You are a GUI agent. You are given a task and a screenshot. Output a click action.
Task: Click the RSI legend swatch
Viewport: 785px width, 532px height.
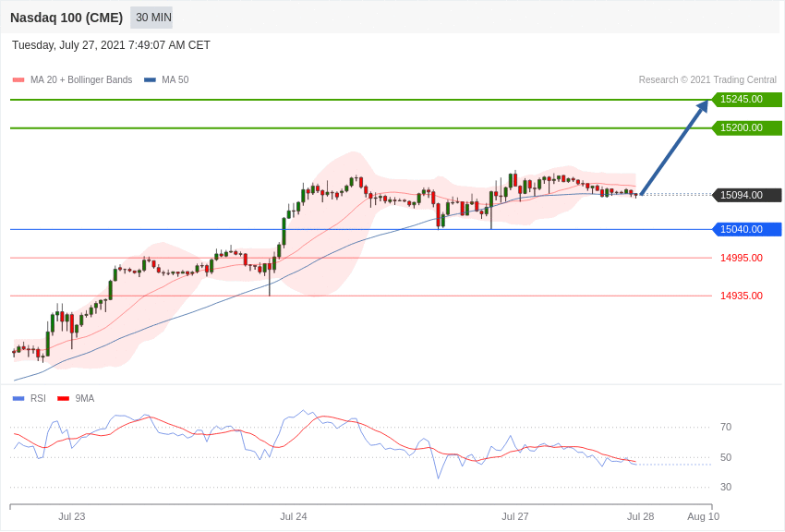(x=18, y=398)
